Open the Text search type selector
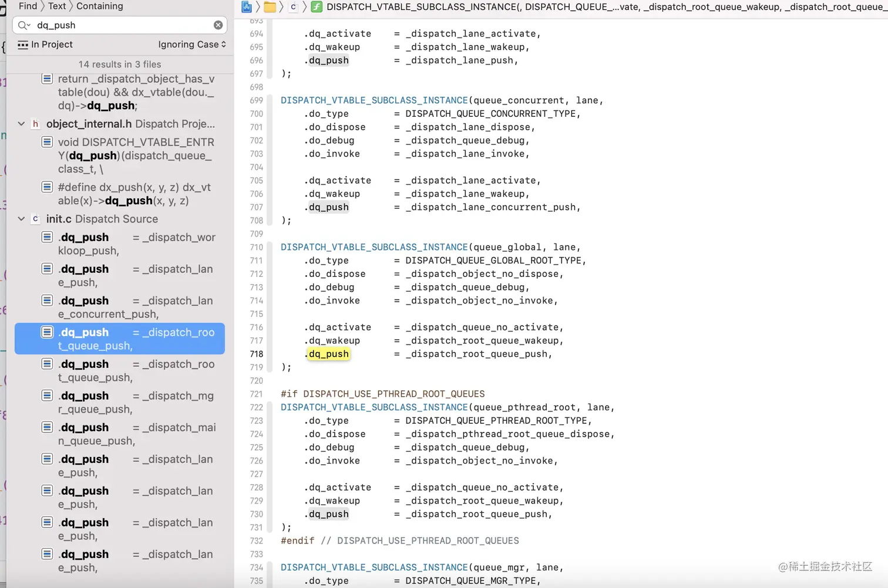Screen dimensions: 888x588 click(57, 6)
